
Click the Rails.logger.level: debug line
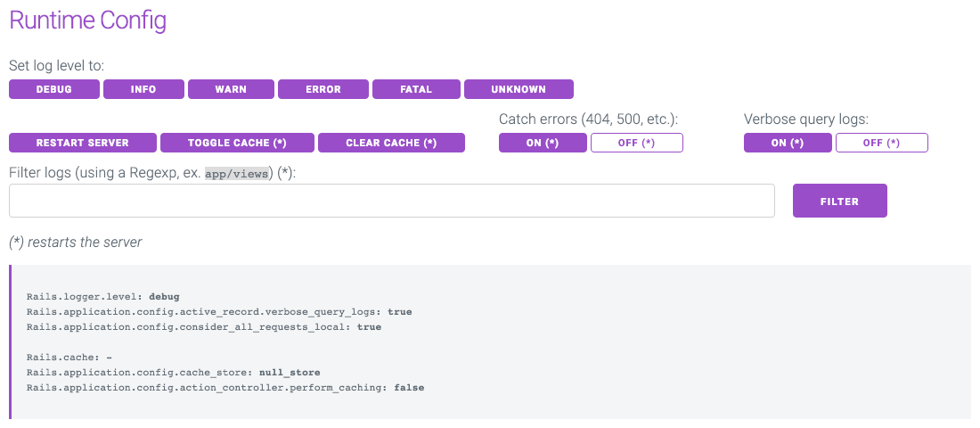pyautogui.click(x=103, y=297)
